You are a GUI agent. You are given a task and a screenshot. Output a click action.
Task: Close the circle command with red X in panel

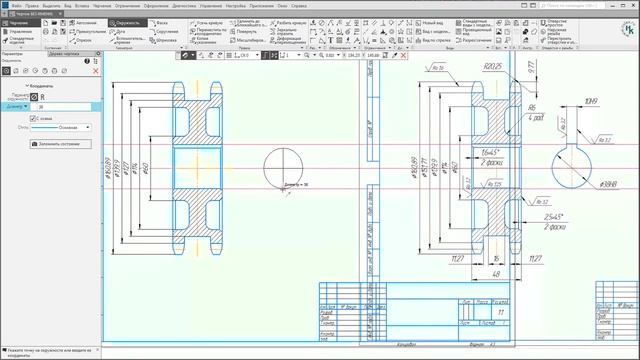[96, 71]
